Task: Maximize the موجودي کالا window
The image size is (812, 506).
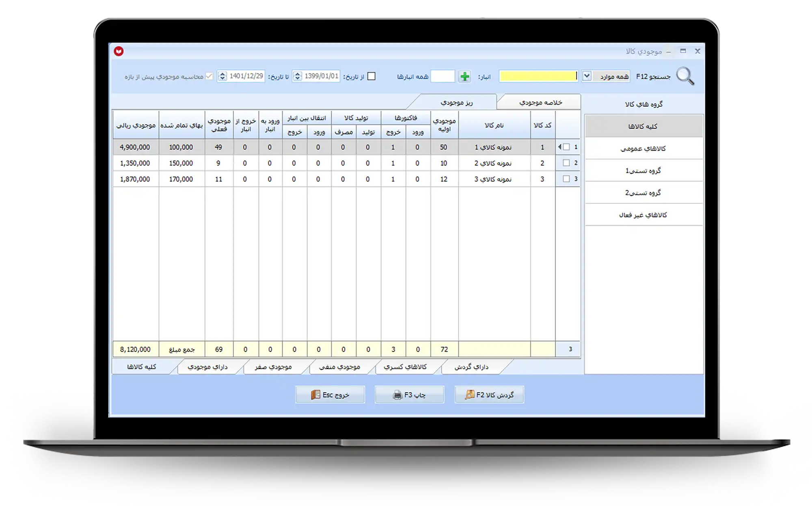Action: (x=683, y=51)
